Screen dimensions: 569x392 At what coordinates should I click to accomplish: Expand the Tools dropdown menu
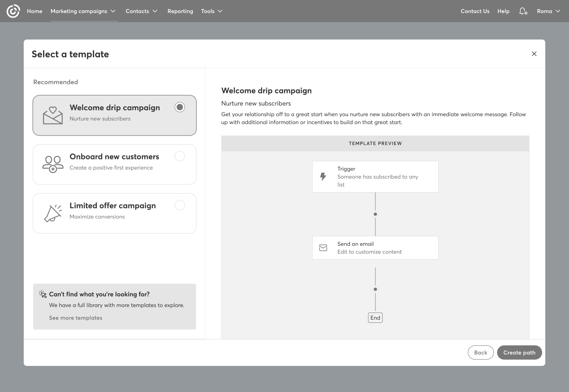(212, 11)
